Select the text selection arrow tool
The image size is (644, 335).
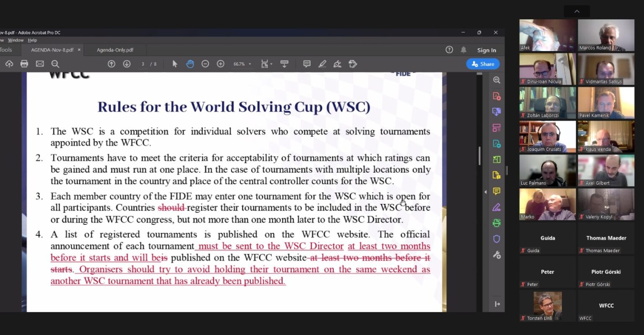(174, 64)
